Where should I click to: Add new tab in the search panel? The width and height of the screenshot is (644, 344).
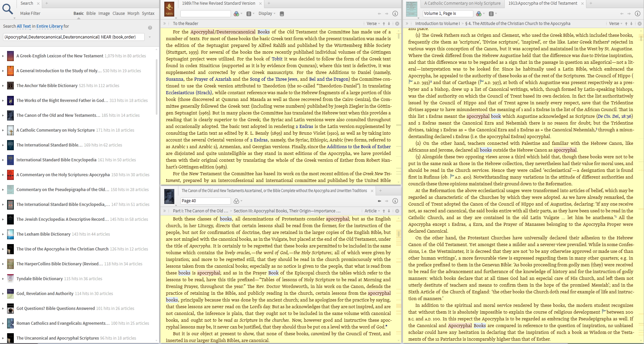[x=47, y=3]
